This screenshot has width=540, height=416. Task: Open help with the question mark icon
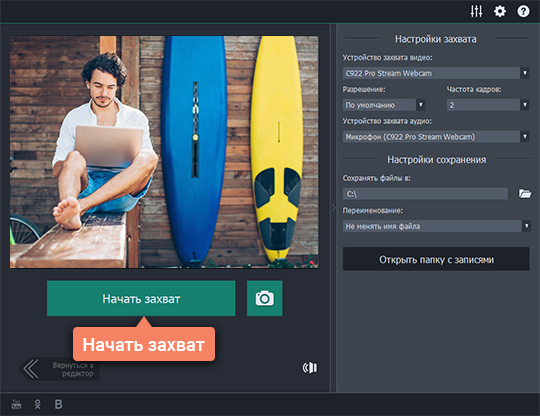523,11
